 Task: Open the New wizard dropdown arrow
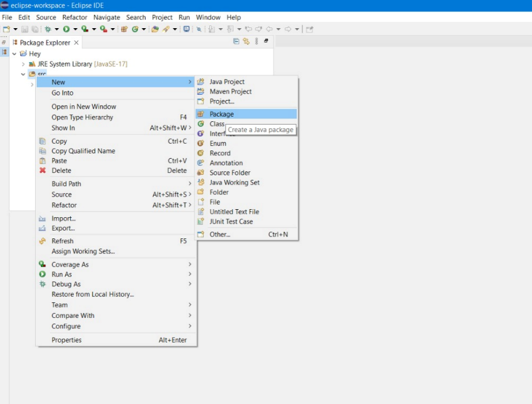[16, 29]
